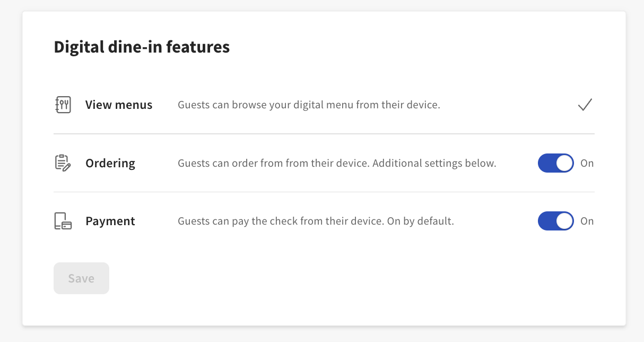
Task: Click the 'On' label beside the Ordering toggle
Action: point(587,163)
